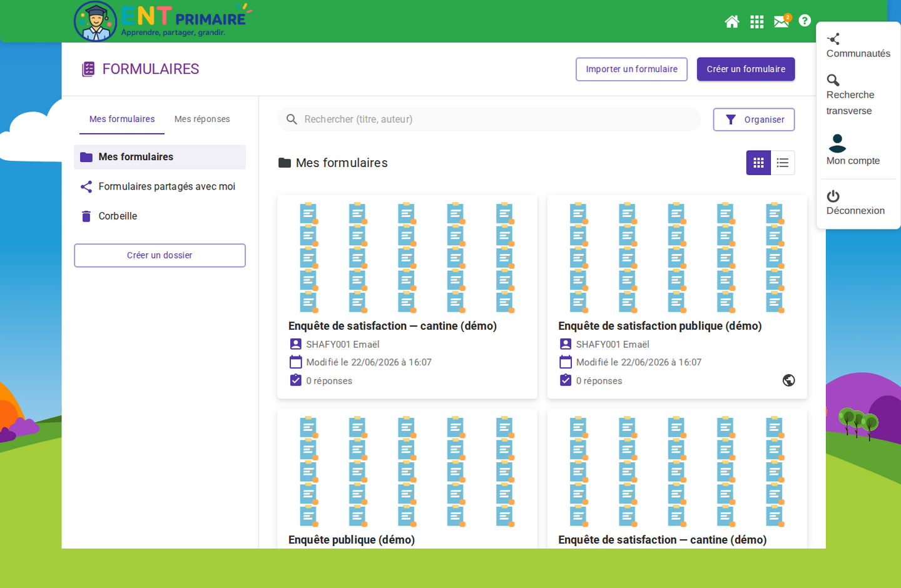Open the Enquête de satisfaction publique card thumbnail
The width and height of the screenshot is (901, 588).
[x=677, y=257]
